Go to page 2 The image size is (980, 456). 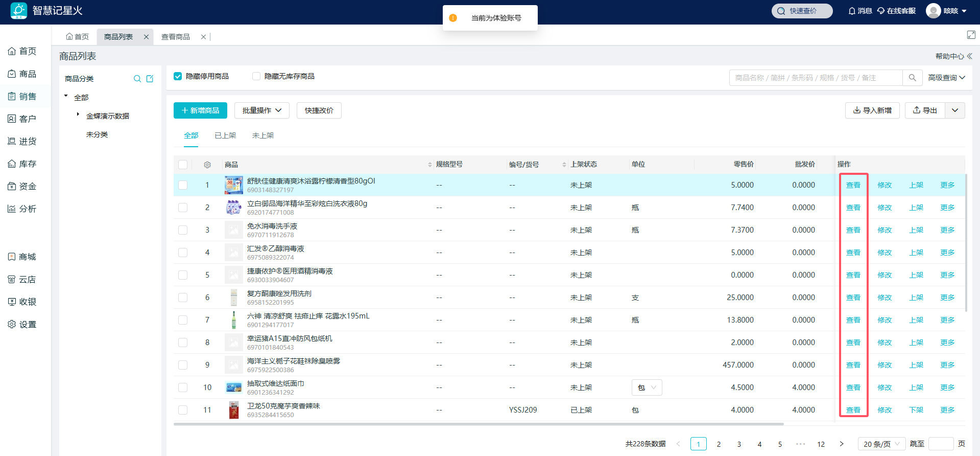click(x=719, y=444)
